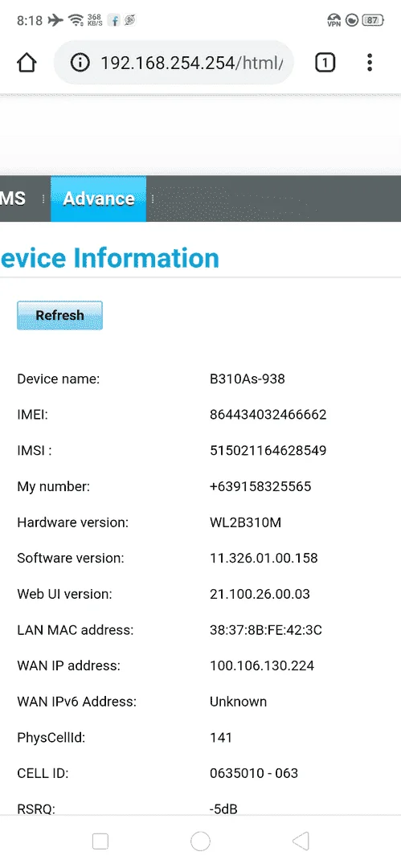
Task: Select PhysCellId value 141
Action: (x=221, y=737)
